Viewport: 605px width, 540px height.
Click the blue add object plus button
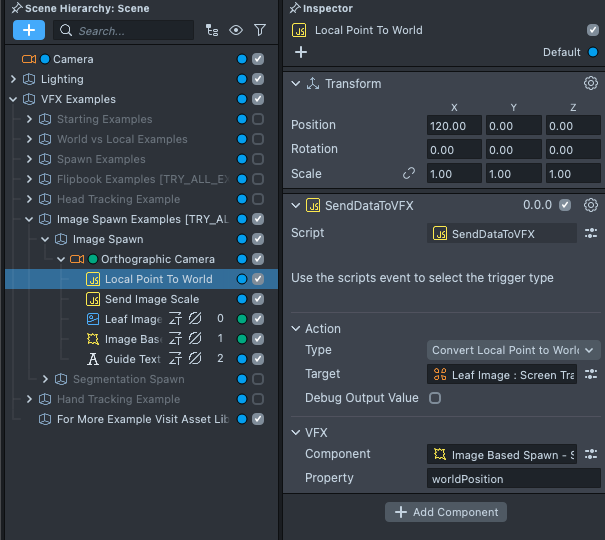click(29, 31)
